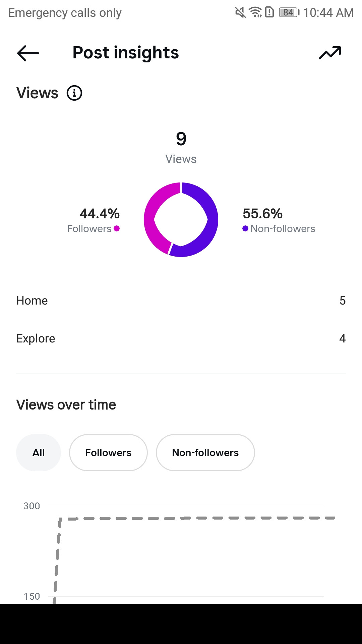Tap the Wi-Fi status icon
This screenshot has height=644, width=362.
pos(255,13)
